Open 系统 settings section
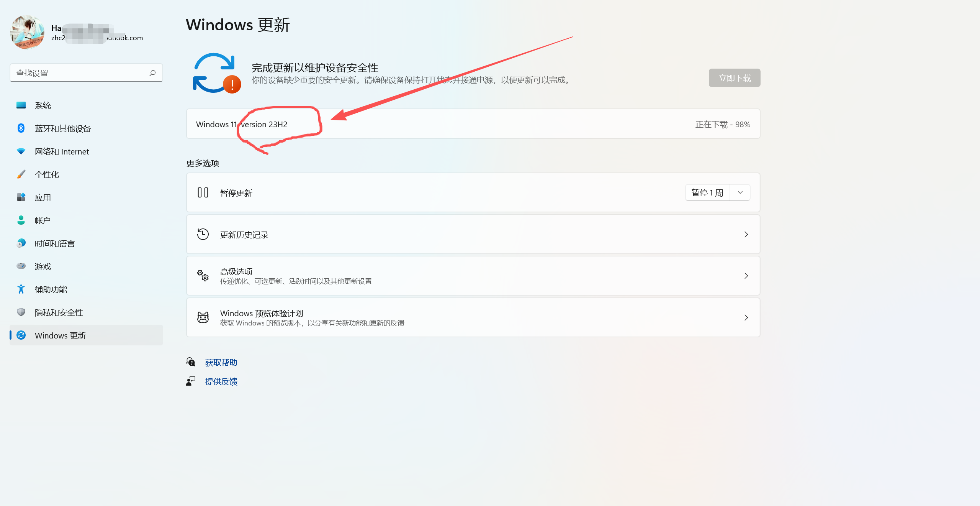 click(x=43, y=105)
